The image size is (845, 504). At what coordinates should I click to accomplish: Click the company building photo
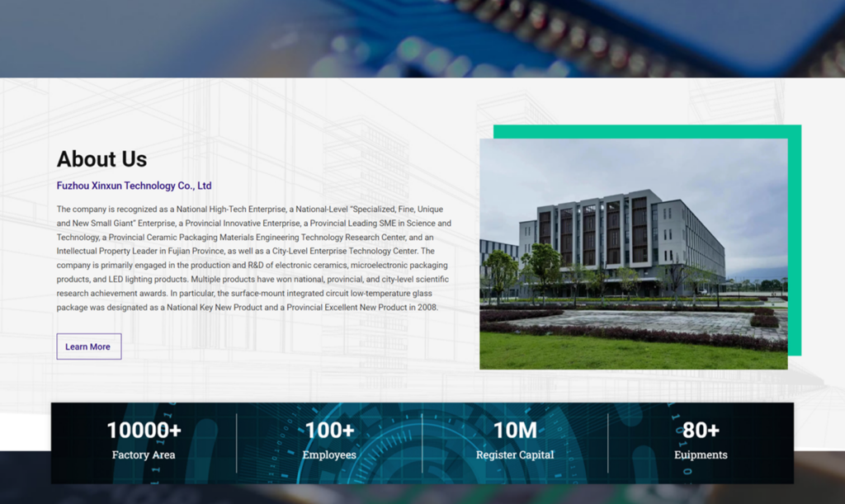click(x=633, y=253)
